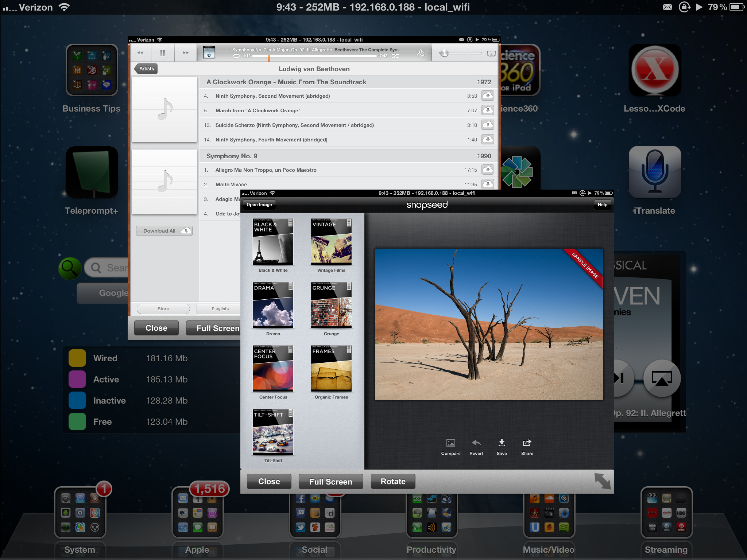The height and width of the screenshot is (560, 747).
Task: Open Genius atom icon
Action: click(420, 54)
